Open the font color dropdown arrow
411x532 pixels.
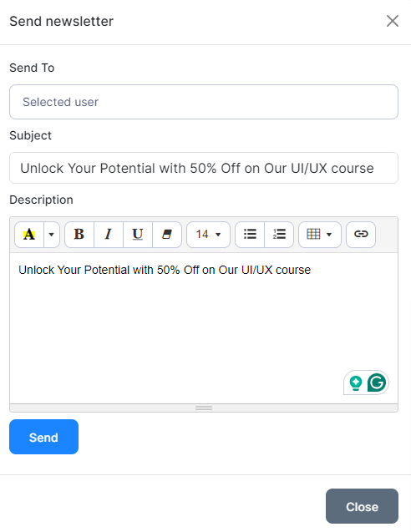[x=52, y=235]
